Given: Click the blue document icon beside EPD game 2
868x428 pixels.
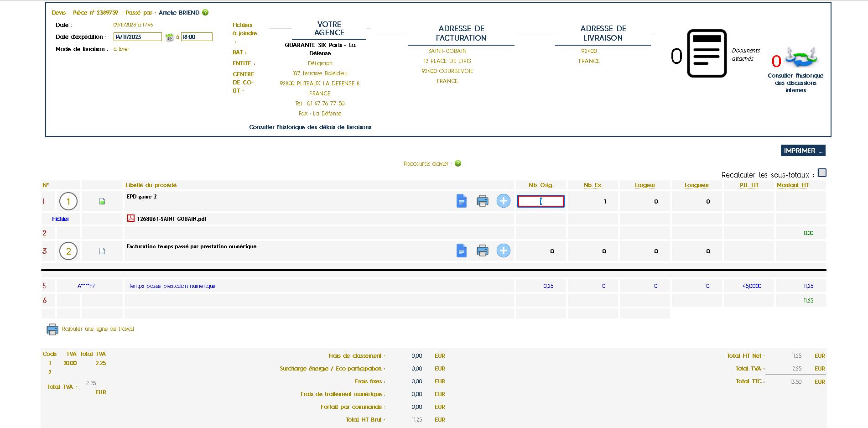Looking at the screenshot, I should pos(461,201).
